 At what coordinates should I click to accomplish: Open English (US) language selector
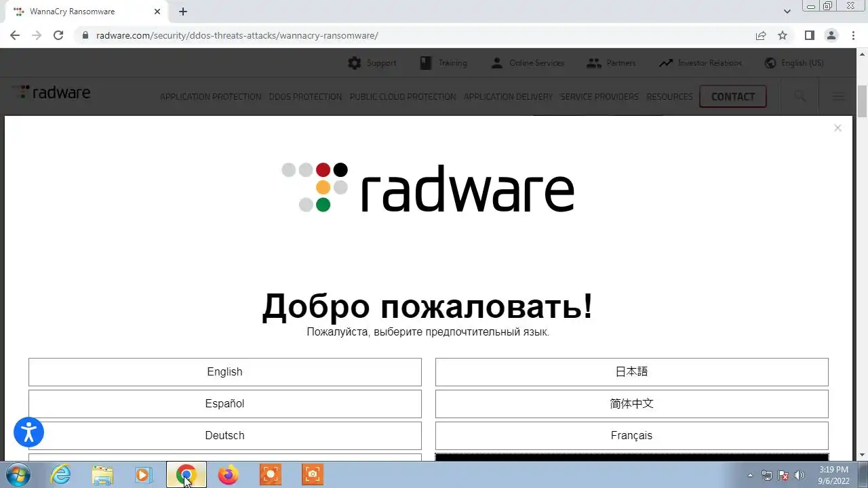(794, 63)
